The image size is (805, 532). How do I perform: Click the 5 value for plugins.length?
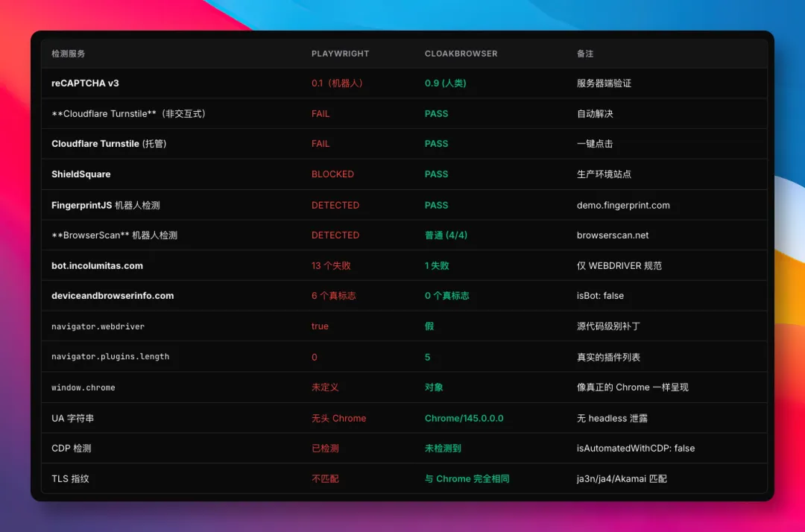(x=427, y=357)
